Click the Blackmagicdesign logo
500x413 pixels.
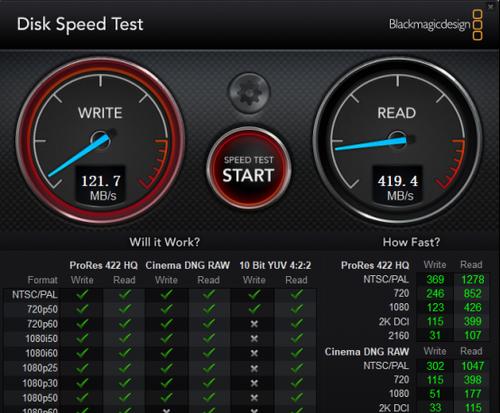point(436,25)
